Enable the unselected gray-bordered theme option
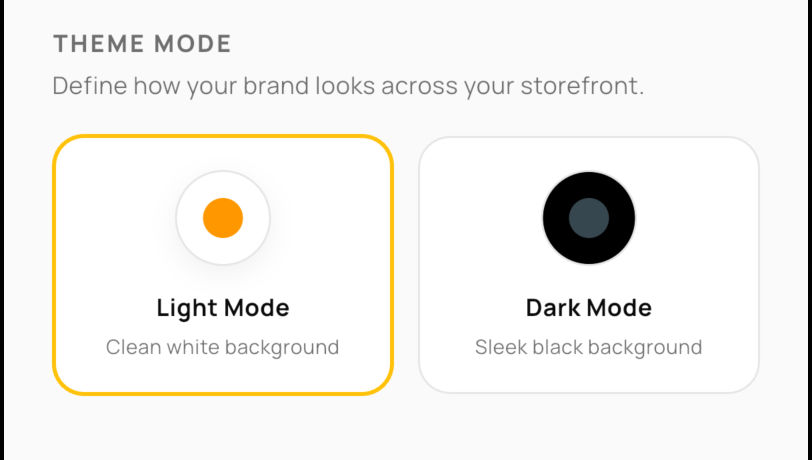 click(589, 265)
